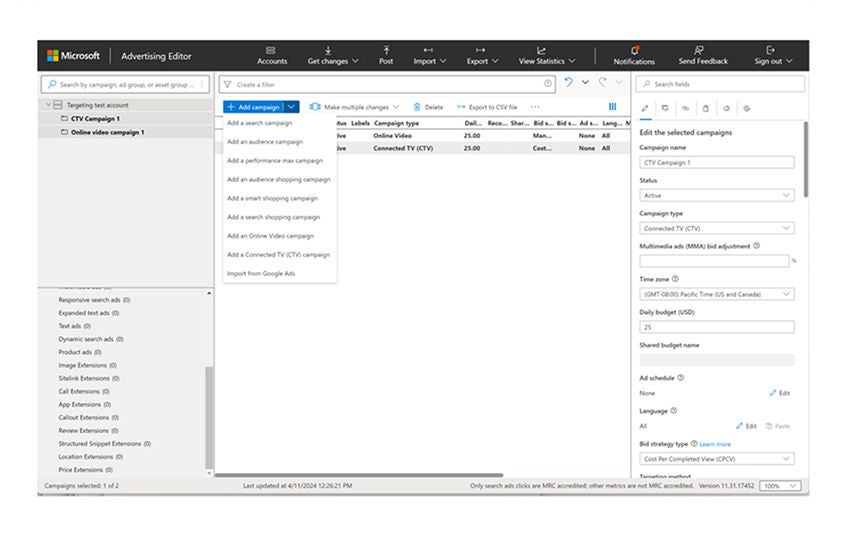Click Edit next to Ad schedule
The image size is (844, 533).
(779, 393)
